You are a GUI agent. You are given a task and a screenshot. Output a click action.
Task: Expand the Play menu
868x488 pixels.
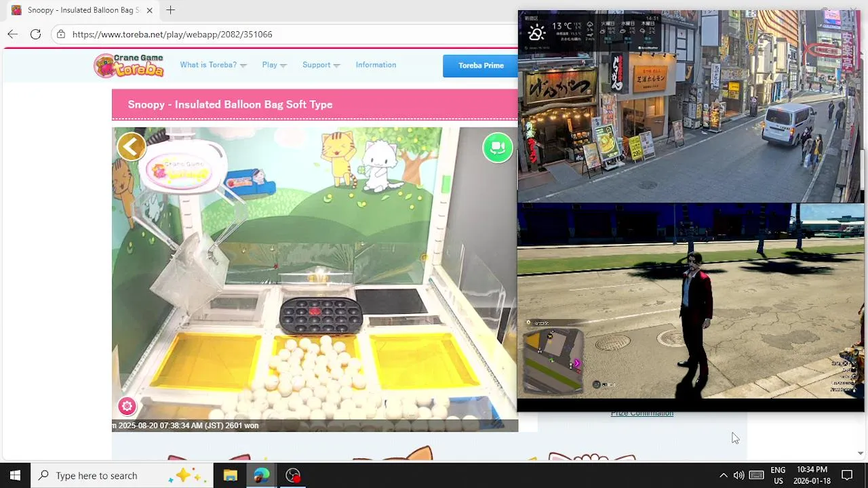click(x=274, y=65)
